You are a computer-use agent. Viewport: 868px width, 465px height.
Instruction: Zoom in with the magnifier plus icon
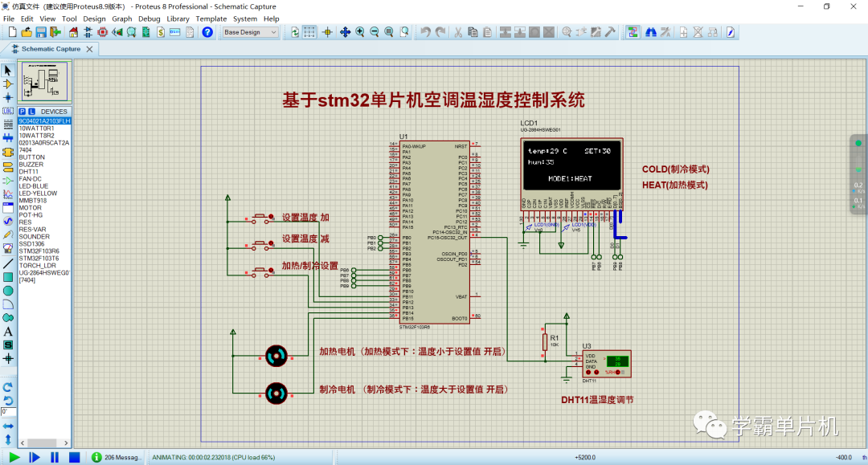tap(360, 33)
